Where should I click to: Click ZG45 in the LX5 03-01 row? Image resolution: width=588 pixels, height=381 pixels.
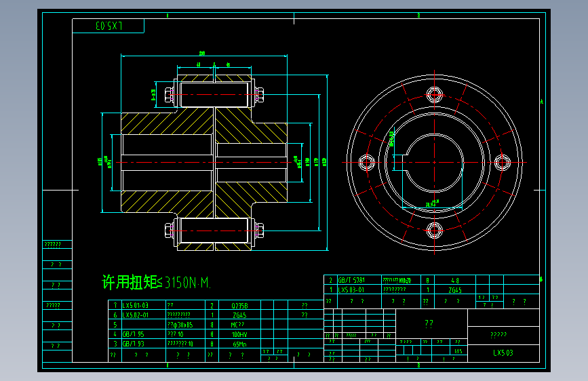pos(455,290)
